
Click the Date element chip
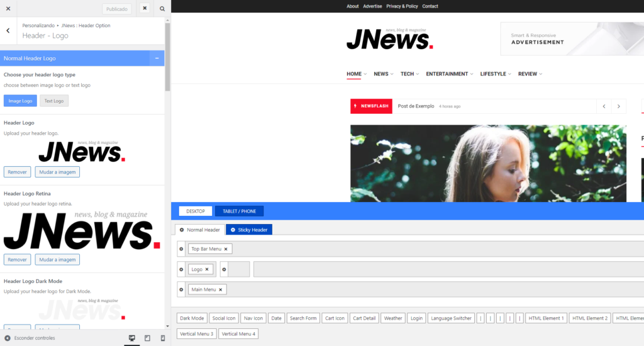click(x=277, y=318)
